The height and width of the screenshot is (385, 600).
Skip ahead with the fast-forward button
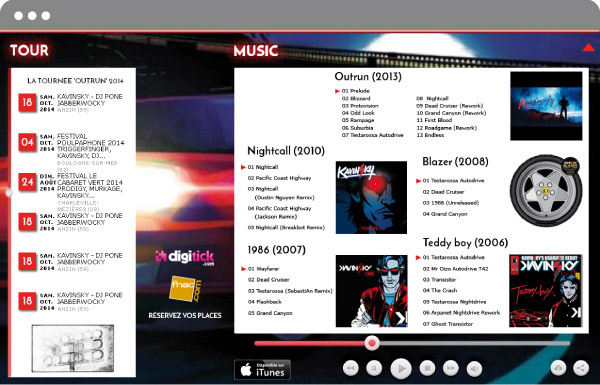pos(451,368)
